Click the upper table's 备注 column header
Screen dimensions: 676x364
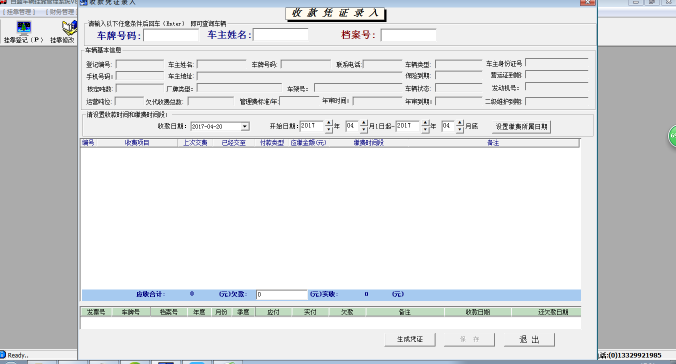(493, 143)
